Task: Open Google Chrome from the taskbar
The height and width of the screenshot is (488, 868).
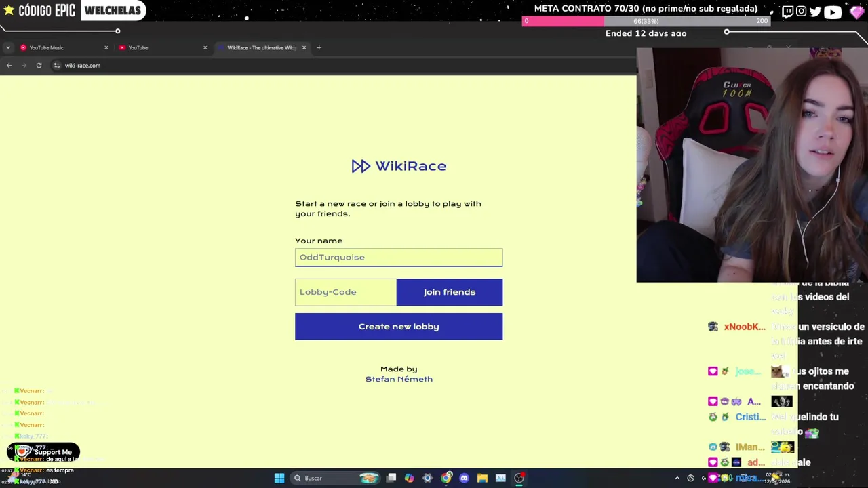Action: point(446,478)
